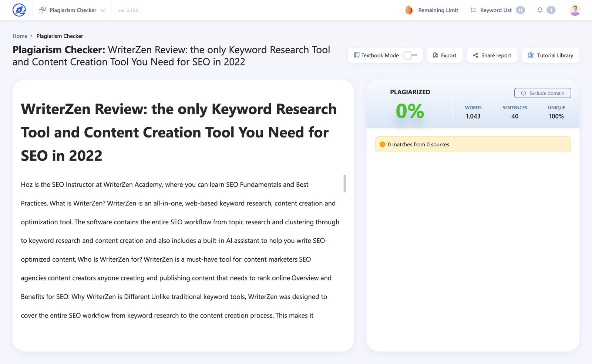Click the Share report icon
Viewport: 592px width, 364px height.
tap(475, 55)
